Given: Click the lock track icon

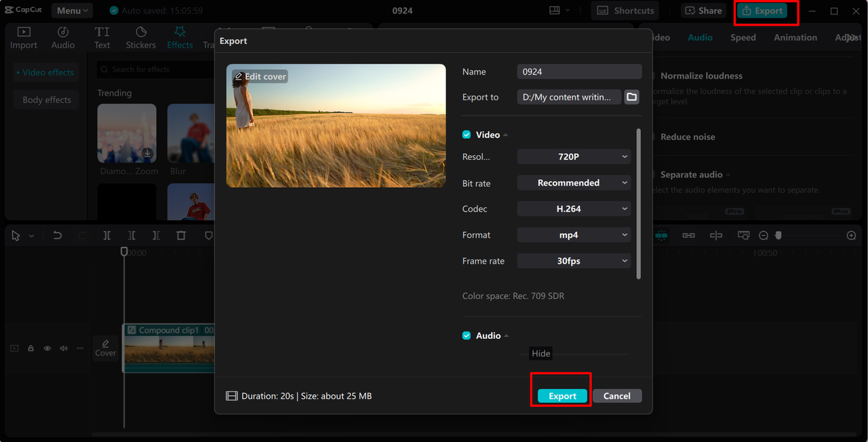Looking at the screenshot, I should (x=31, y=348).
